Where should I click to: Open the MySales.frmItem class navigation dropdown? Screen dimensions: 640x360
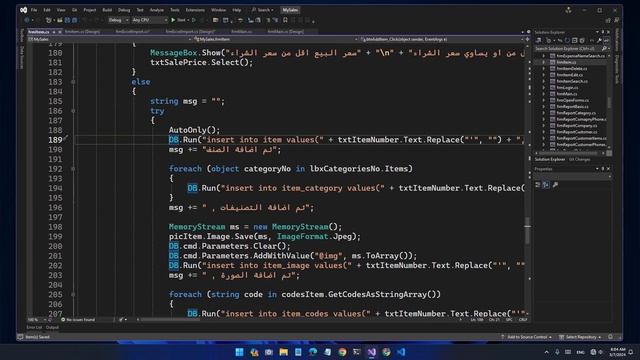tap(276, 39)
